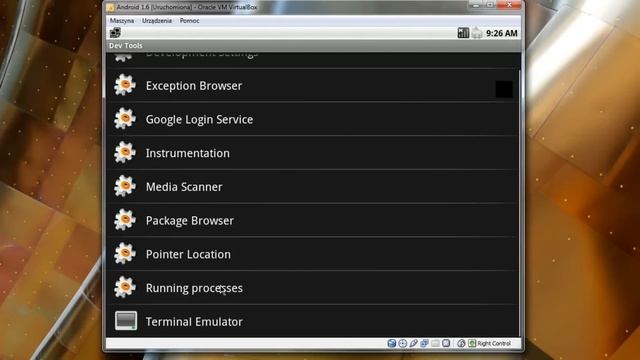640x360 pixels.
Task: Open Exception Browser entry
Action: pos(312,85)
